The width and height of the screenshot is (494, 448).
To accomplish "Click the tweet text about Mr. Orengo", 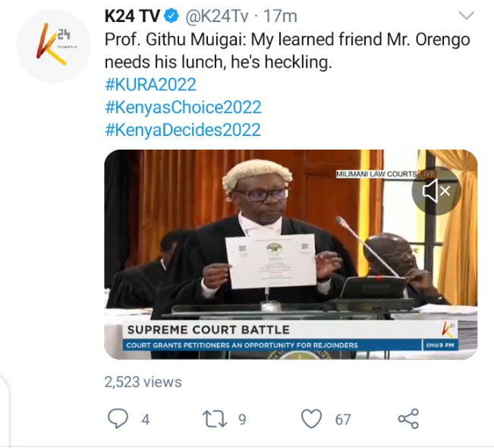I will point(288,50).
